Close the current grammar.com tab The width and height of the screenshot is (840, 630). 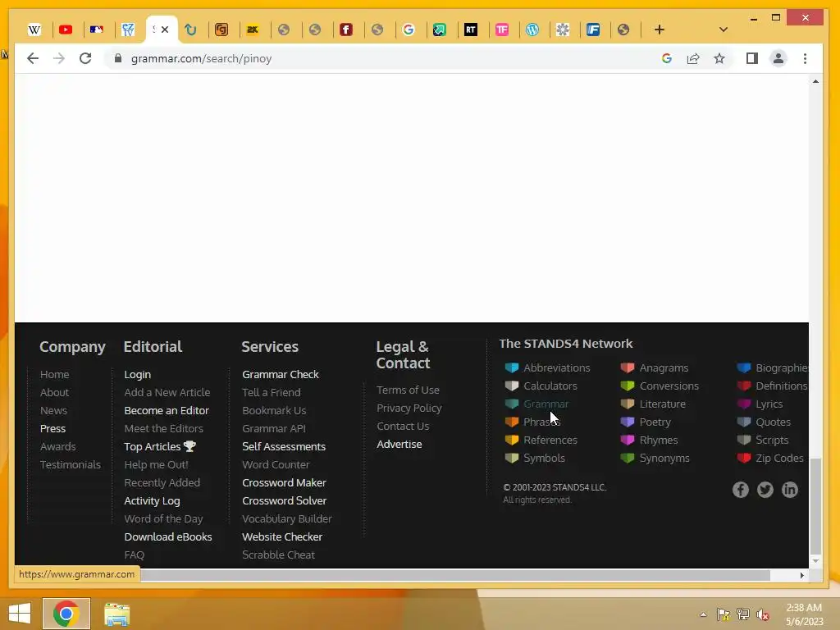click(165, 30)
